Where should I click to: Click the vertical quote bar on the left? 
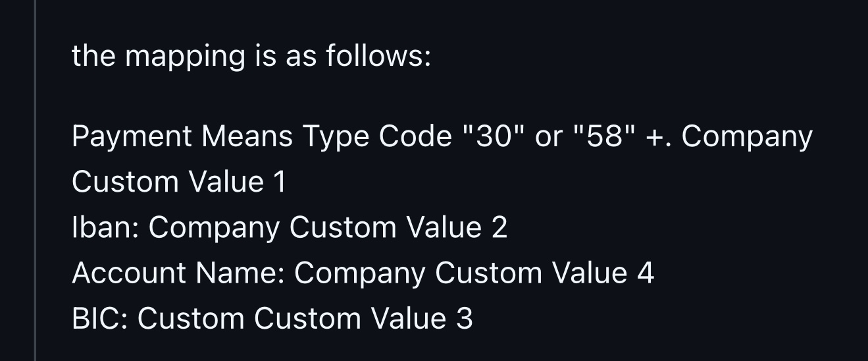point(35,180)
